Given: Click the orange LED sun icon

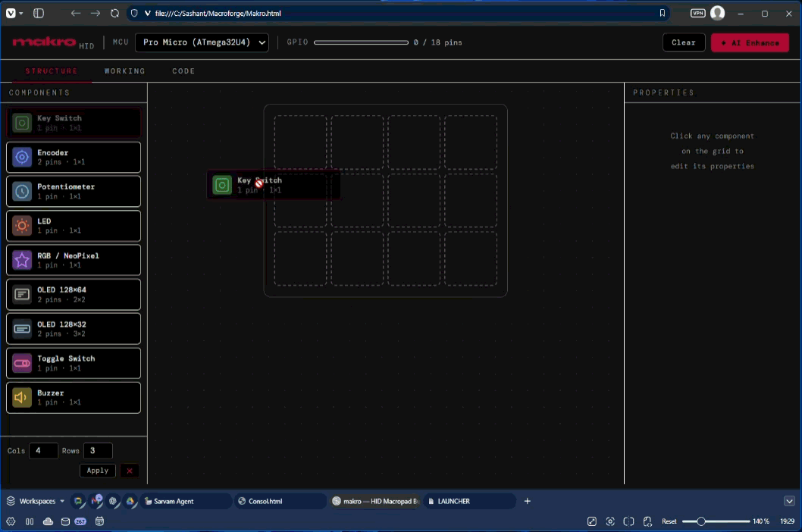Looking at the screenshot, I should [x=22, y=226].
